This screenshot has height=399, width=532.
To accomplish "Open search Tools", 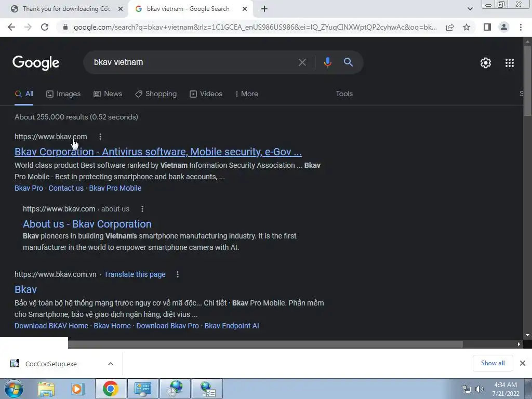I will pos(344,94).
